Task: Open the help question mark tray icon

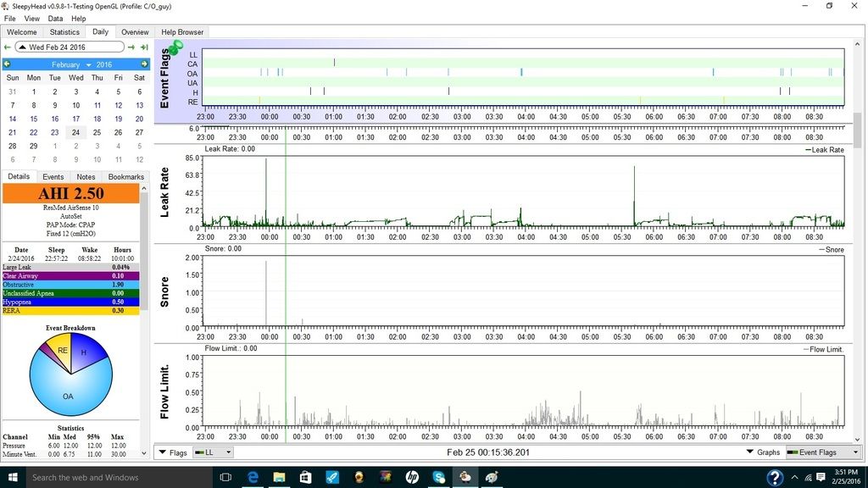Action: coord(775,477)
